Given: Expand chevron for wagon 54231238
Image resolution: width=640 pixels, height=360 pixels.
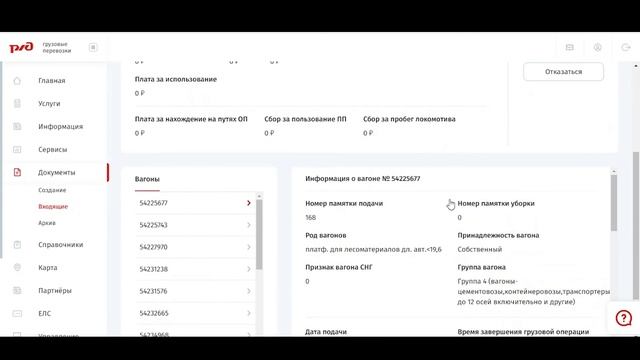Looking at the screenshot, I should pos(249,269).
